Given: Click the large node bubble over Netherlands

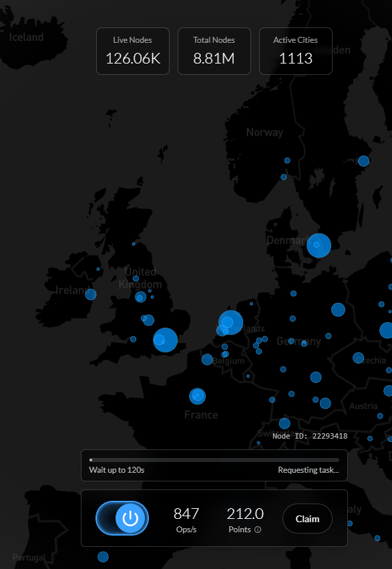Looking at the screenshot, I should coord(231,322).
